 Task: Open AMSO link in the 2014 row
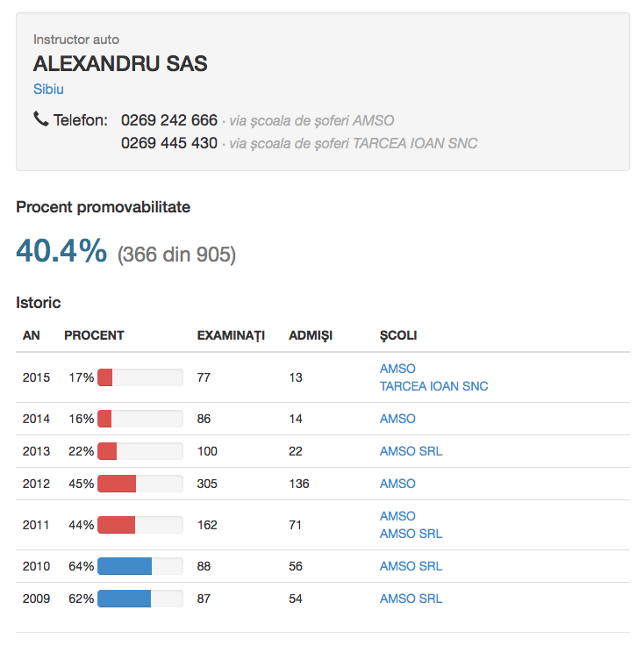(397, 419)
